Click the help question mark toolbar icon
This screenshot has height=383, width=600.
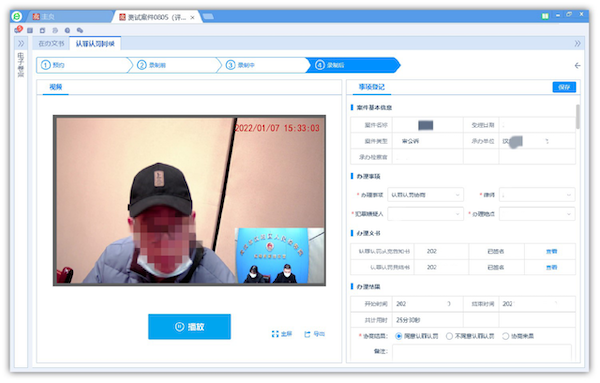(67, 30)
